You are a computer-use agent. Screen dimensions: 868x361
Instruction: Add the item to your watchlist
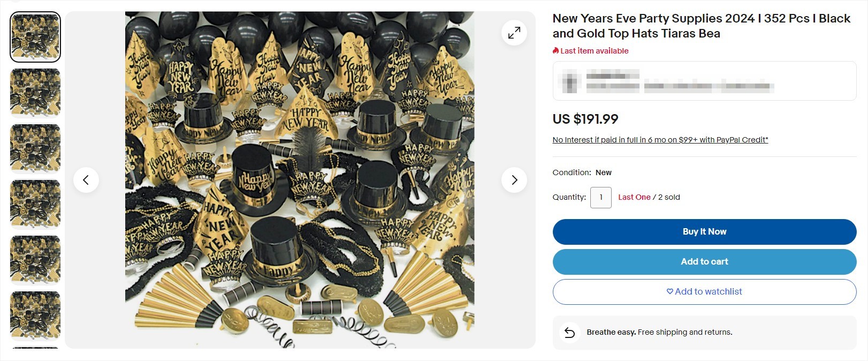click(704, 291)
